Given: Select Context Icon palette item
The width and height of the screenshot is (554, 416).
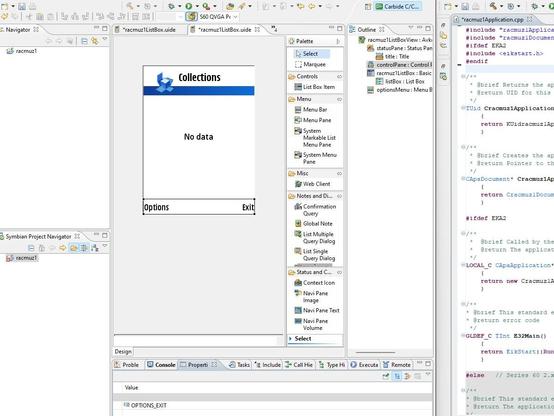Looking at the screenshot, I should coord(314,283).
